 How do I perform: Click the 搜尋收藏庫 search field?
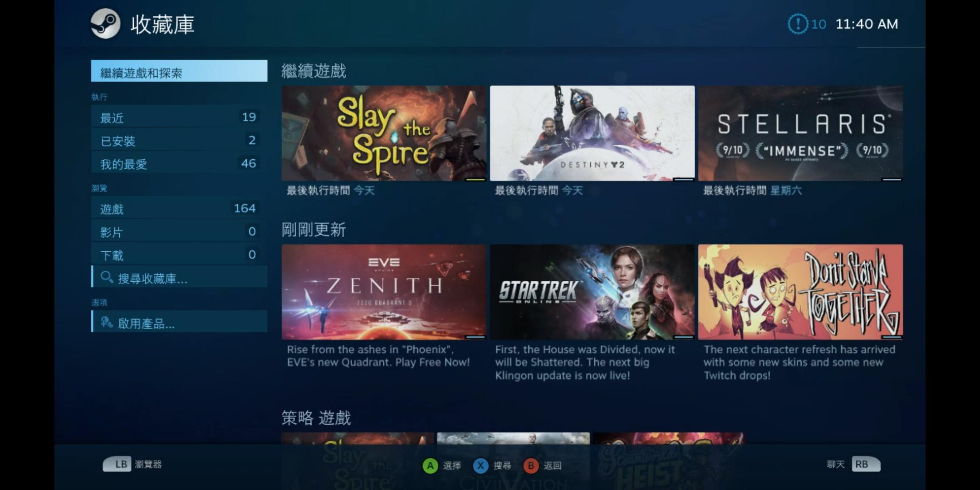pos(179,277)
